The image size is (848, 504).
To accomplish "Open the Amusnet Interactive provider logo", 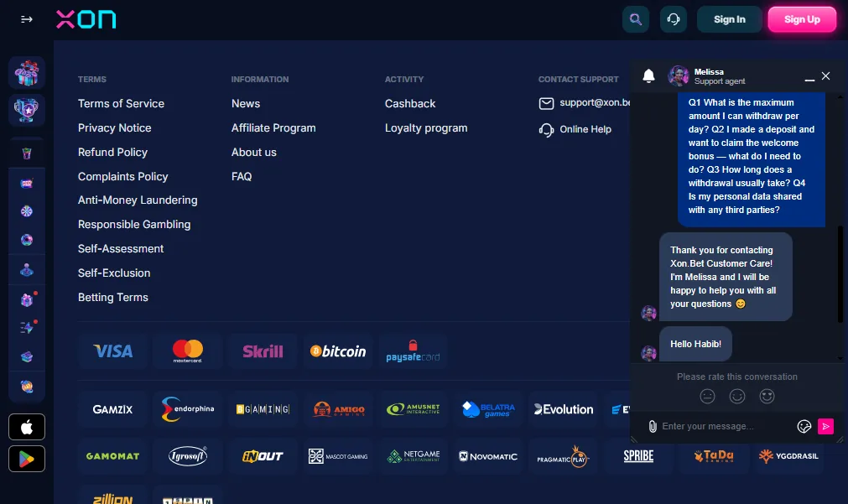I will point(414,409).
